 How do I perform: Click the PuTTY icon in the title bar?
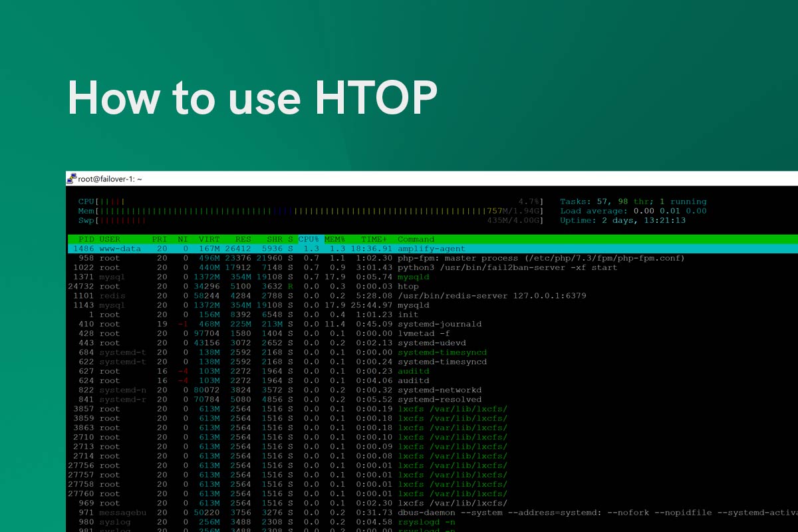[x=70, y=177]
